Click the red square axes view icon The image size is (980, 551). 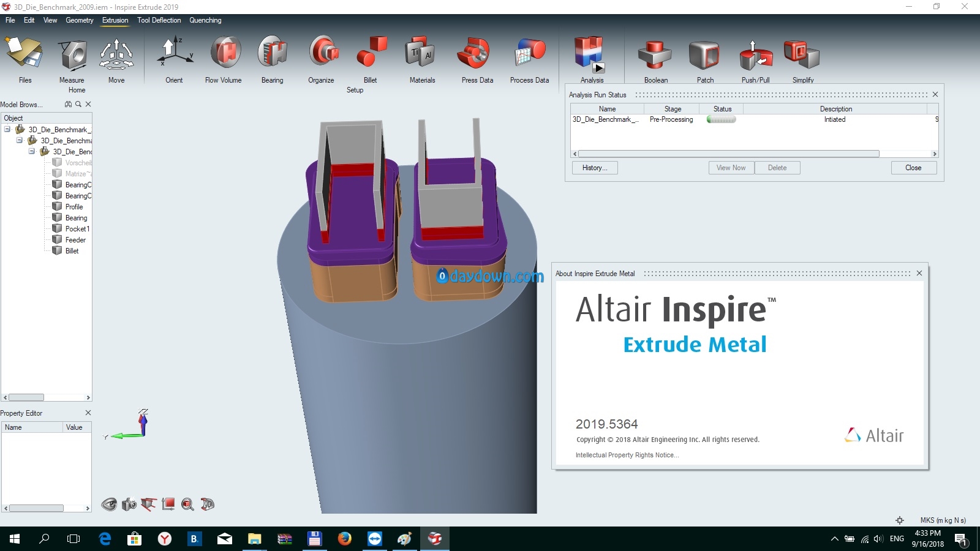[168, 504]
